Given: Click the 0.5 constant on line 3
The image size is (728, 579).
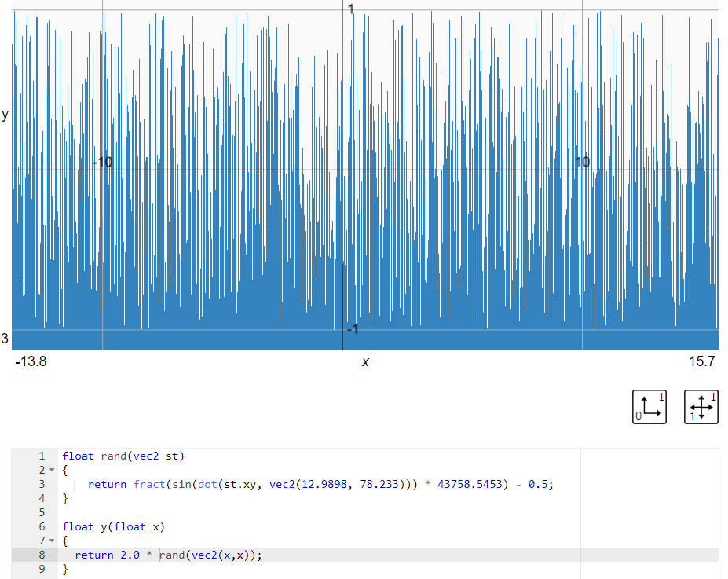Looking at the screenshot, I should tap(538, 484).
